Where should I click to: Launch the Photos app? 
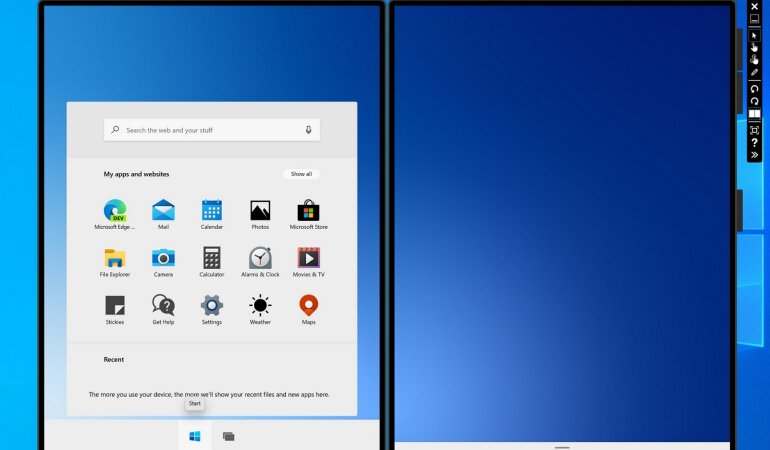click(260, 214)
